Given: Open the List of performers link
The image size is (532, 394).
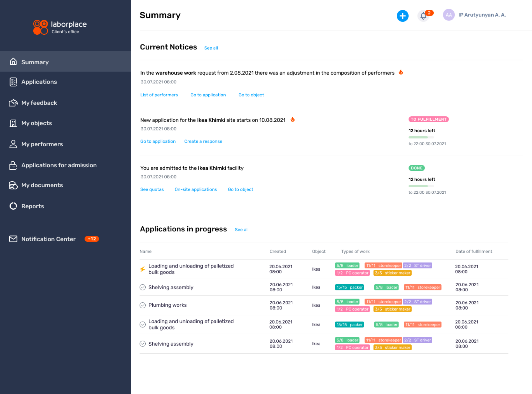Looking at the screenshot, I should click(159, 95).
